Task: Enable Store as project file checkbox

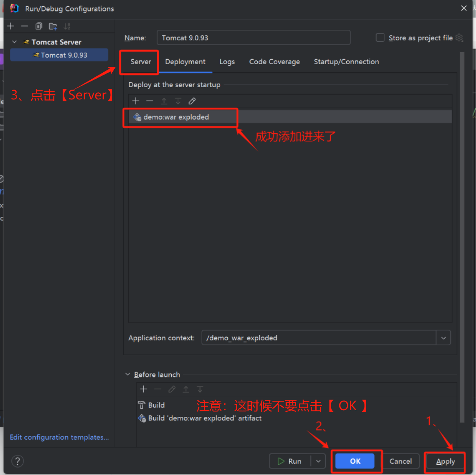Action: [380, 38]
